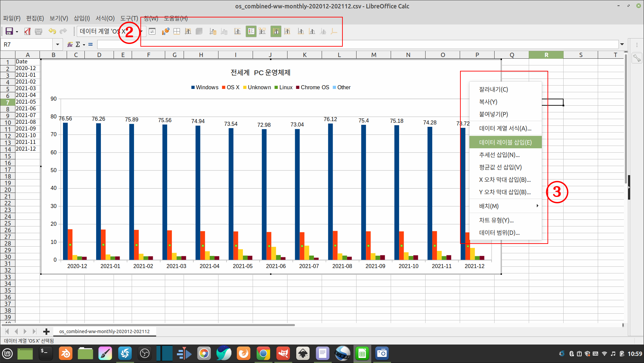This screenshot has height=363, width=644.
Task: Open Format Selection dialog icon
Action: click(x=152, y=32)
